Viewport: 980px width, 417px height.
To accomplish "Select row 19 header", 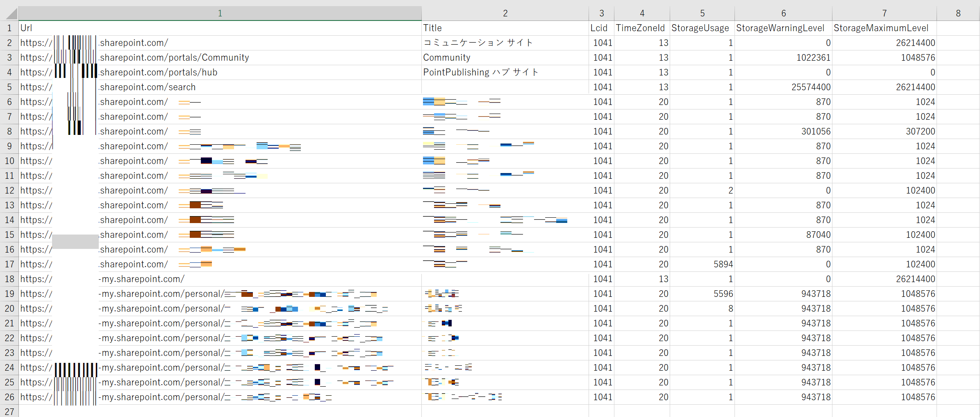I will [9, 294].
